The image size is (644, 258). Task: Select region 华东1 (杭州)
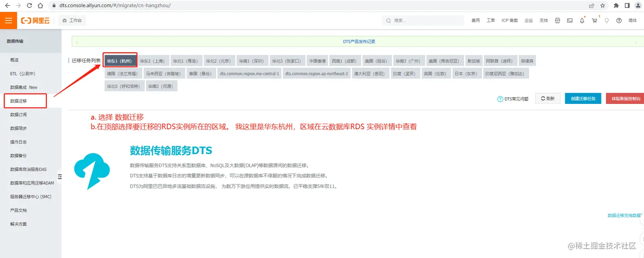coord(121,61)
